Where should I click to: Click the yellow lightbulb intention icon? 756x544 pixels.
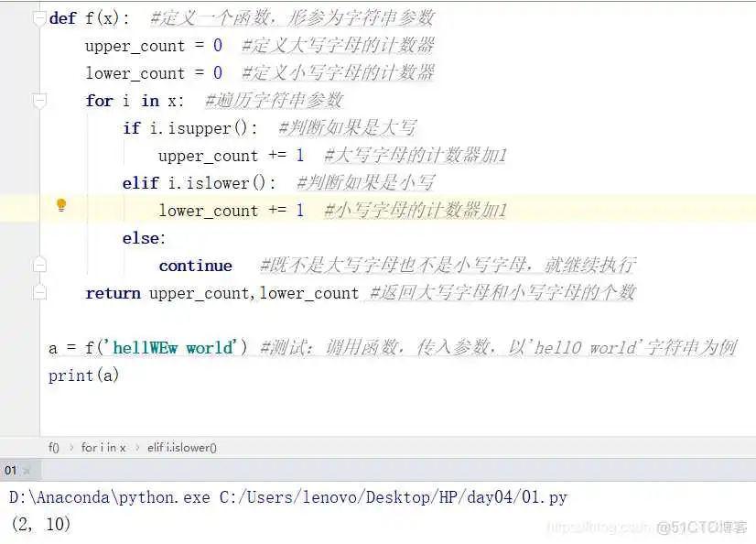(61, 205)
